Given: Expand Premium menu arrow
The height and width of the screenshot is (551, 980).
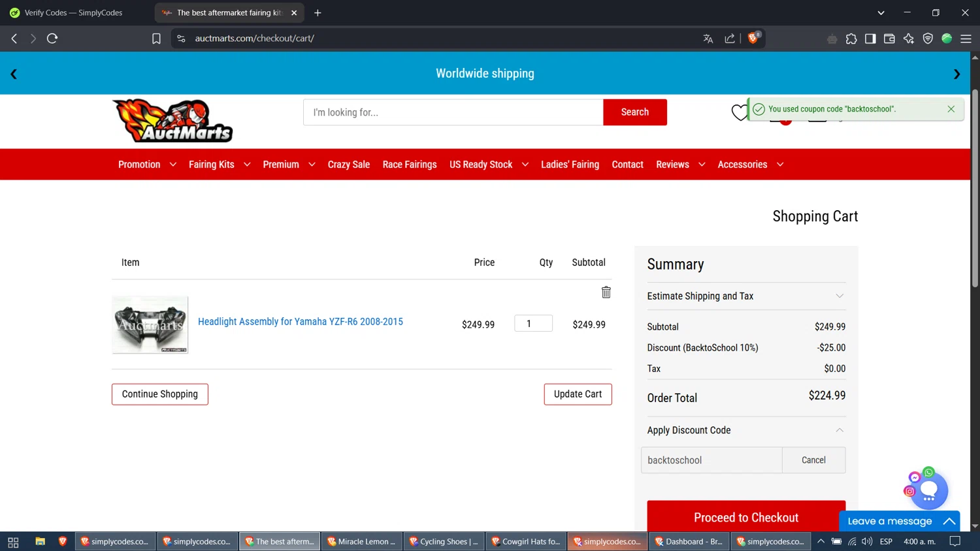Looking at the screenshot, I should click(x=312, y=165).
